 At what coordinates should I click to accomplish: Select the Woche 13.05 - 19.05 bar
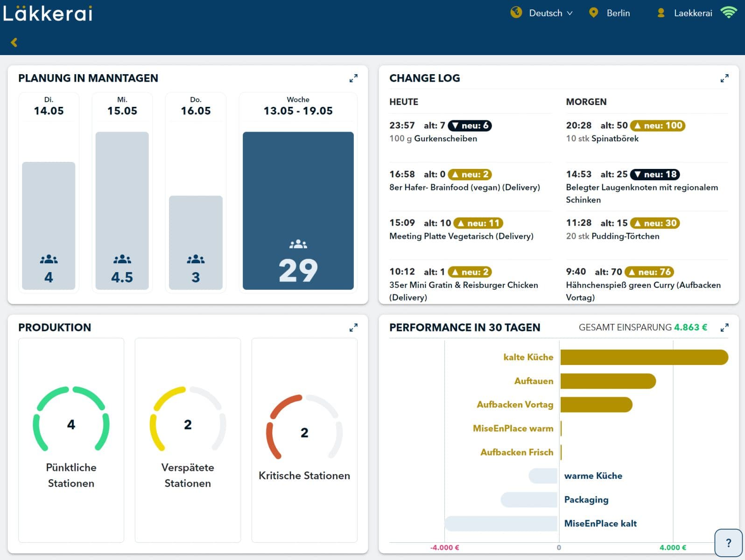click(298, 211)
